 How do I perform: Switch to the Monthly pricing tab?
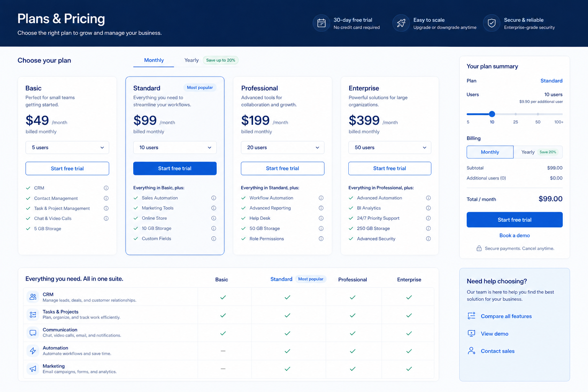(x=154, y=60)
